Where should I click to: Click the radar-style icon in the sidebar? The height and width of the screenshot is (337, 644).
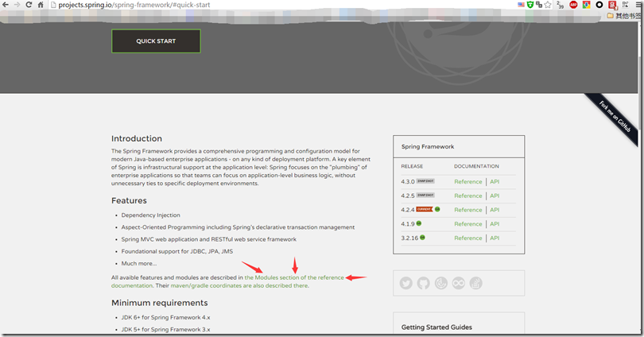coord(441,283)
